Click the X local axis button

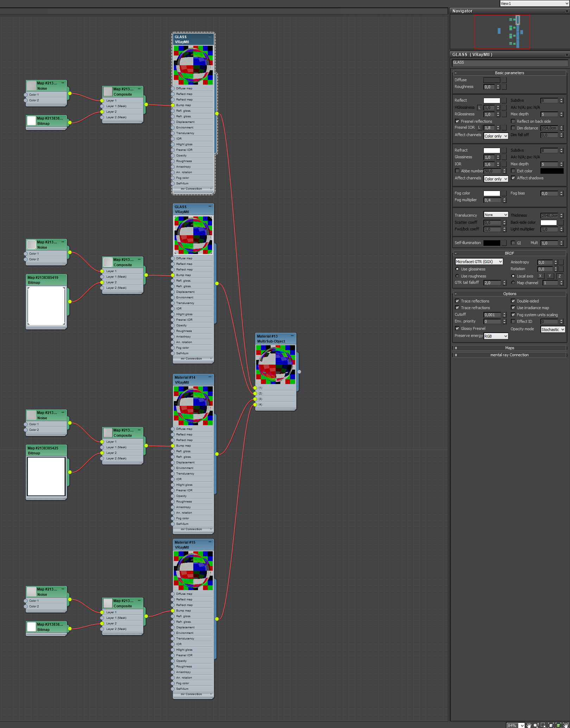tap(540, 276)
